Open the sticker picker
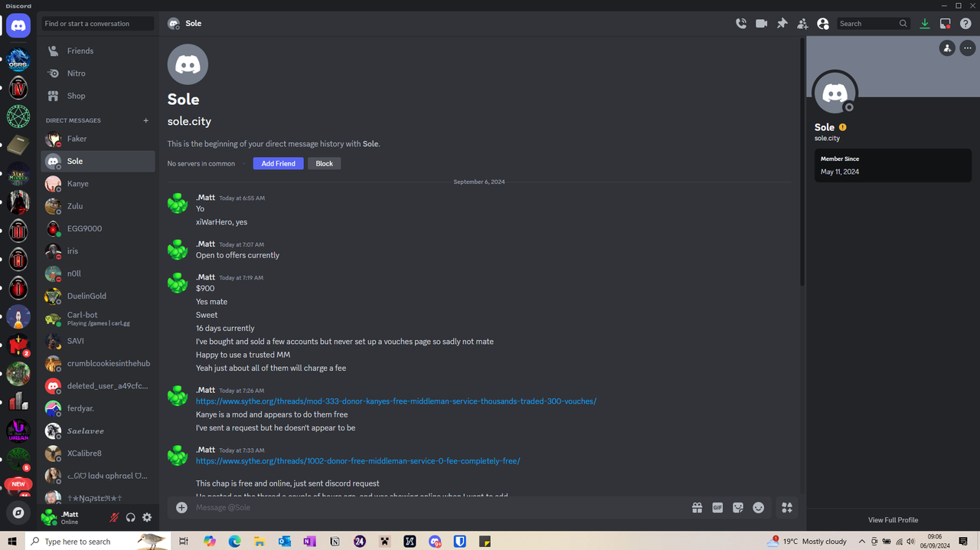980x550 pixels. 738,508
